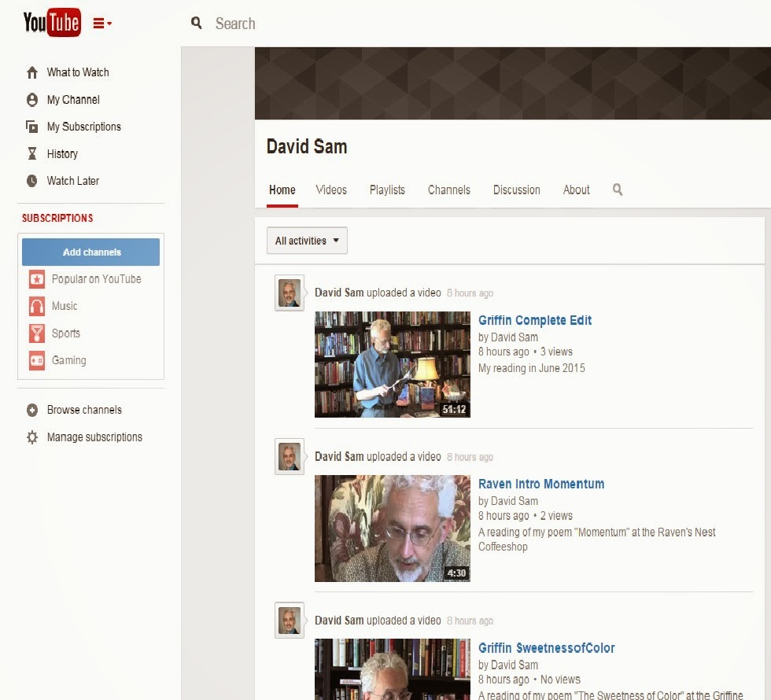This screenshot has width=771, height=700.
Task: Click the Raven's Nest Coffeeshop description text
Action: pyautogui.click(x=597, y=540)
